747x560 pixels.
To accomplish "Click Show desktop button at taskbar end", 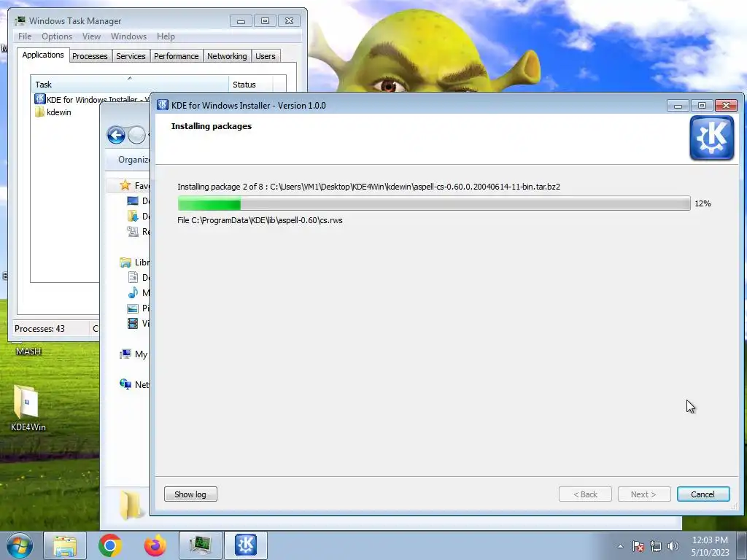I will [x=742, y=545].
